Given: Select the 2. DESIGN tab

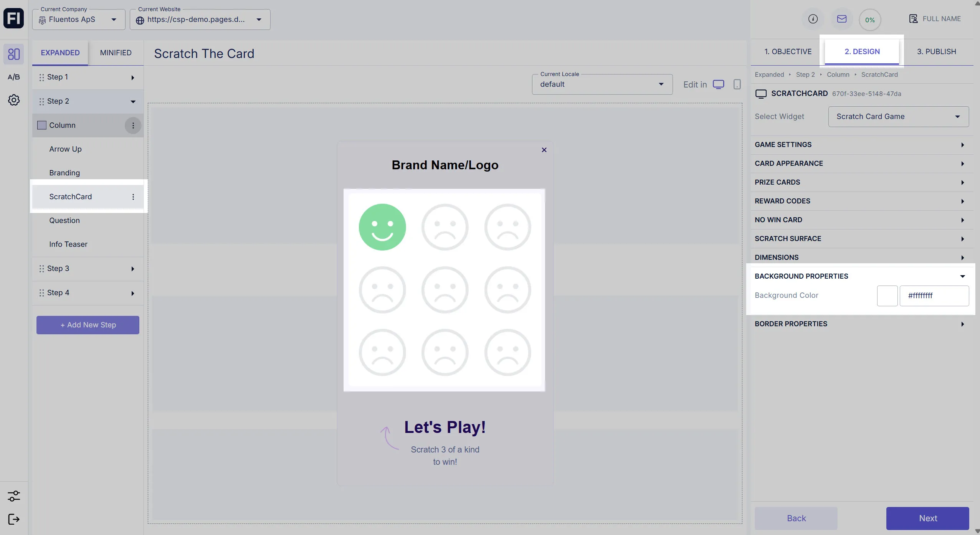Looking at the screenshot, I should pos(862,52).
